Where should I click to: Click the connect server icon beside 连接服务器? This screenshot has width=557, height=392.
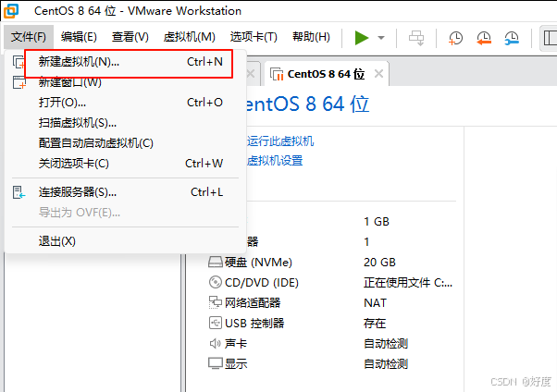pyautogui.click(x=19, y=192)
